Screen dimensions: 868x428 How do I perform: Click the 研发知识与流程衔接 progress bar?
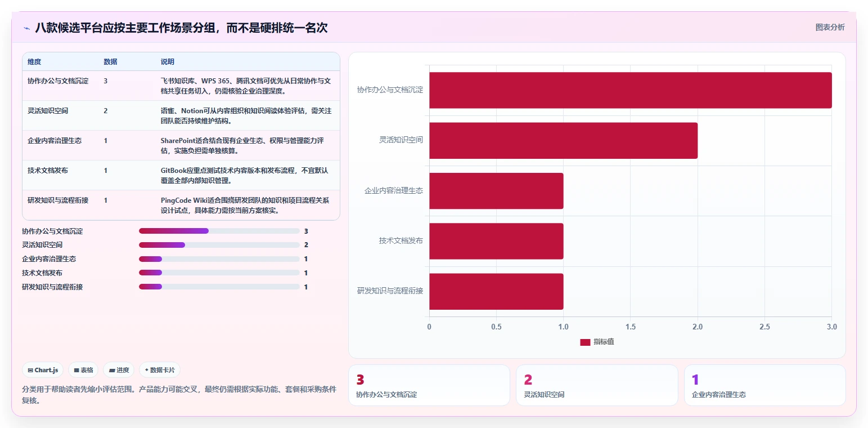(x=219, y=287)
